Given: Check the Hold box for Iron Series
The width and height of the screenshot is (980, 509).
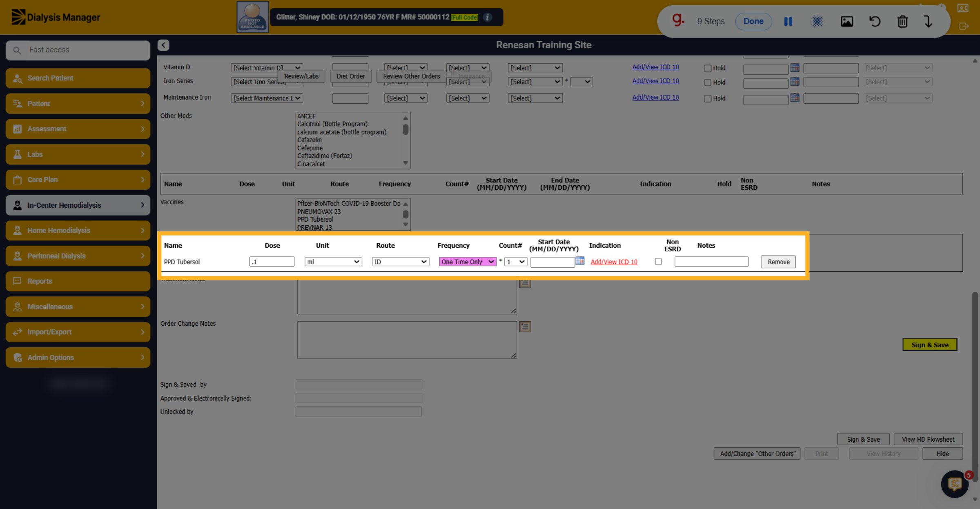Looking at the screenshot, I should (708, 82).
